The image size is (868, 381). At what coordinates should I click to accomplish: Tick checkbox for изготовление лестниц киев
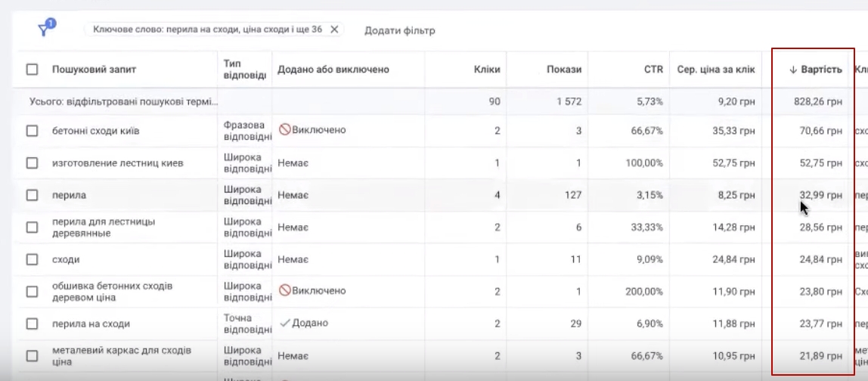[x=32, y=163]
